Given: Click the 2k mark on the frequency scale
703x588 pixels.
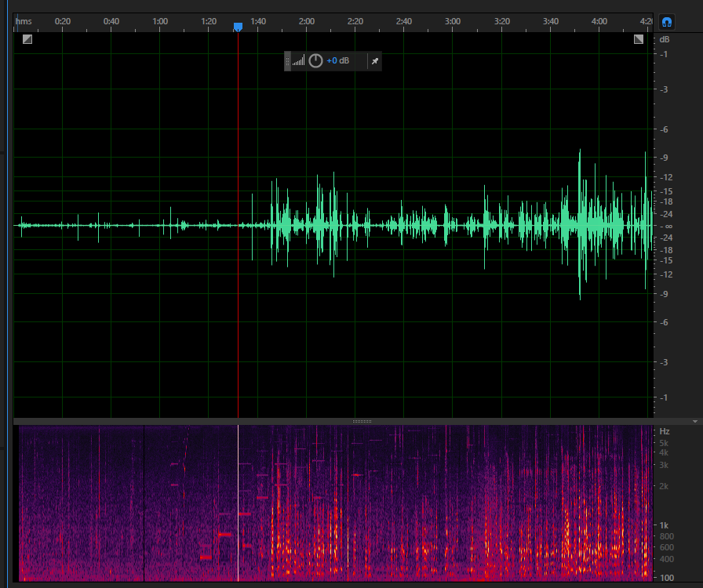Looking at the screenshot, I should tap(664, 486).
